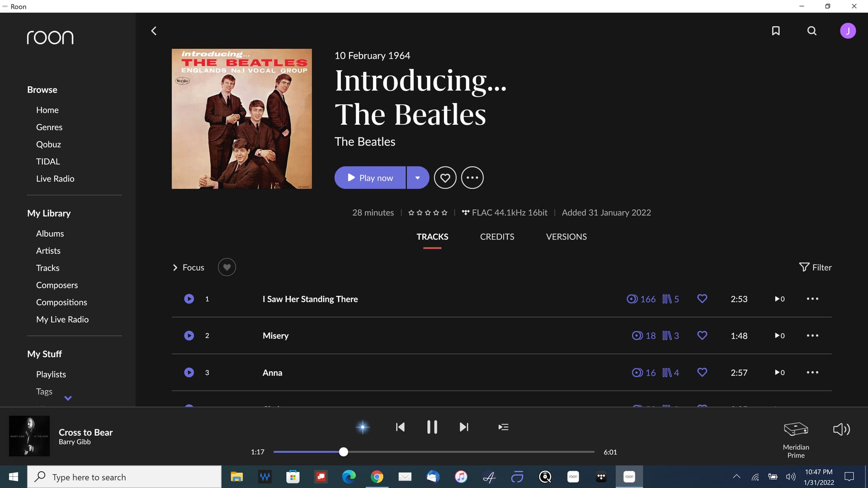The width and height of the screenshot is (868, 488).
Task: Open the volume speaker control
Action: pyautogui.click(x=841, y=429)
